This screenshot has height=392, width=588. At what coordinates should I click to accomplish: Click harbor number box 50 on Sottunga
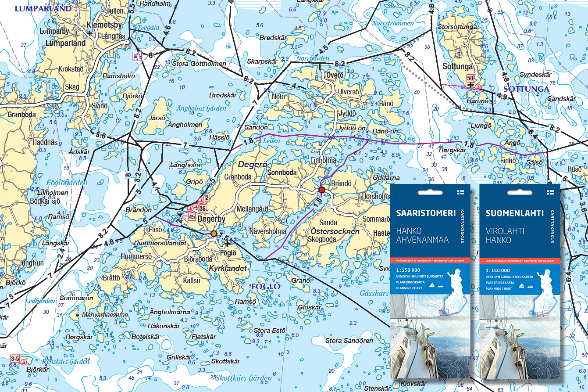click(470, 78)
